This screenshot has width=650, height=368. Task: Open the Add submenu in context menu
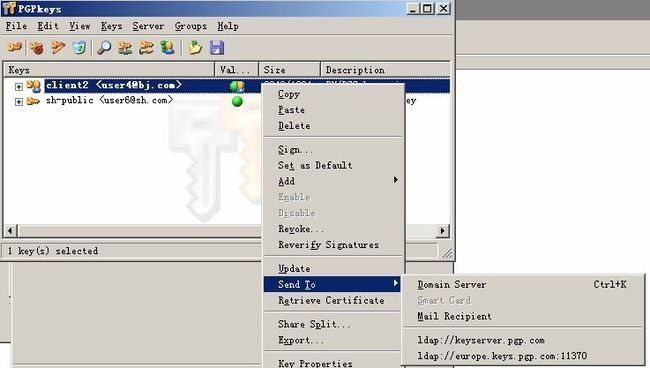332,181
